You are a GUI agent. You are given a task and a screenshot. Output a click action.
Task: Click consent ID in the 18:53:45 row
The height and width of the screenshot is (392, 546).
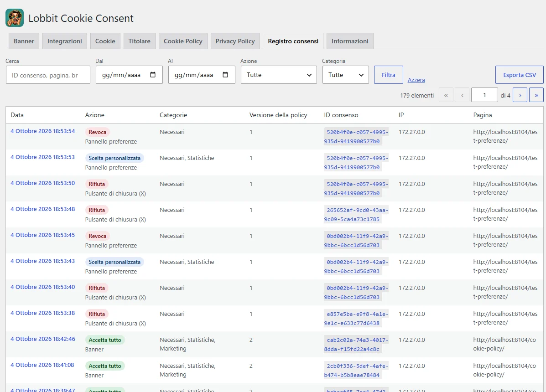356,240
